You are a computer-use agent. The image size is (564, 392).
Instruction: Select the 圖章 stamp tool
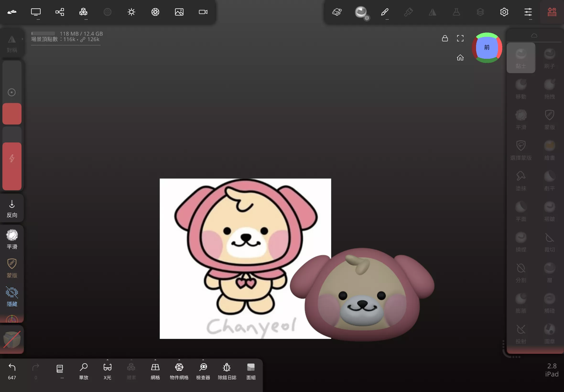tap(549, 333)
